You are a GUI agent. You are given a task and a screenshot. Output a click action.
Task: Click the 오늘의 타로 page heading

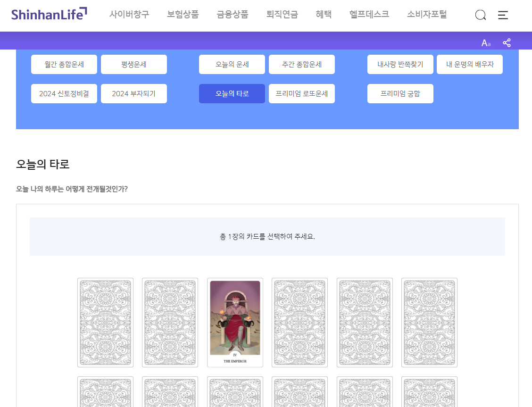tap(43, 164)
